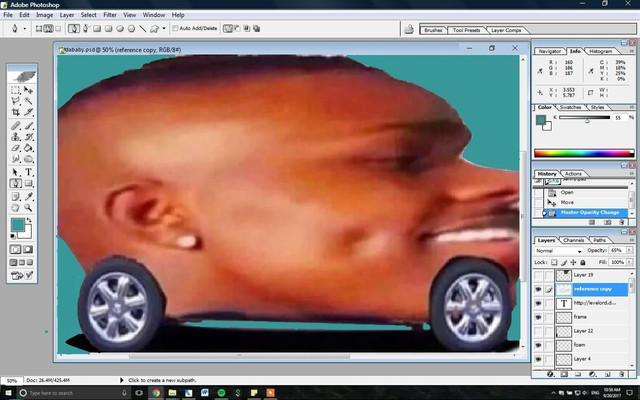The width and height of the screenshot is (640, 400).
Task: Show Layer 22 visibility
Action: tap(538, 331)
